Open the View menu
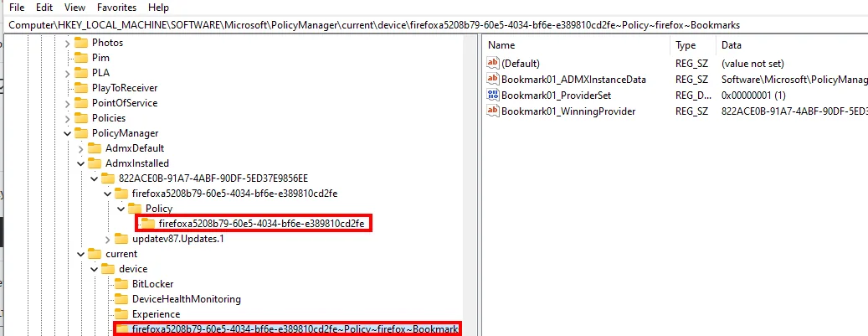The image size is (868, 336). [x=74, y=8]
